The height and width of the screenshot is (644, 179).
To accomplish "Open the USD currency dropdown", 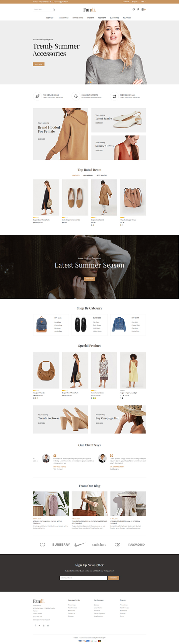I will point(143,2).
